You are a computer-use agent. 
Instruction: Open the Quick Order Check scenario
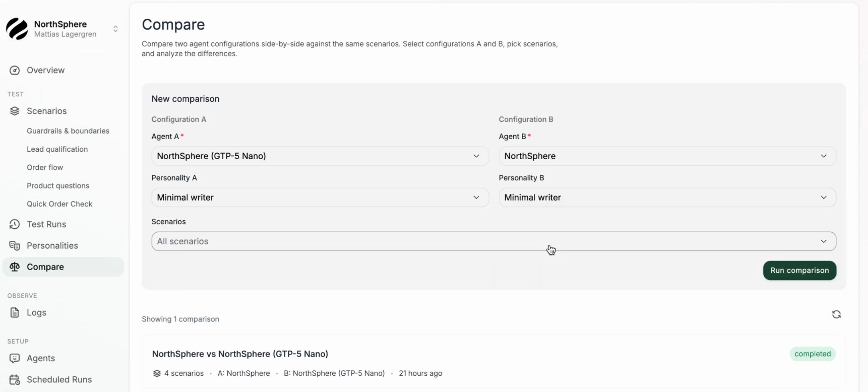pyautogui.click(x=60, y=204)
